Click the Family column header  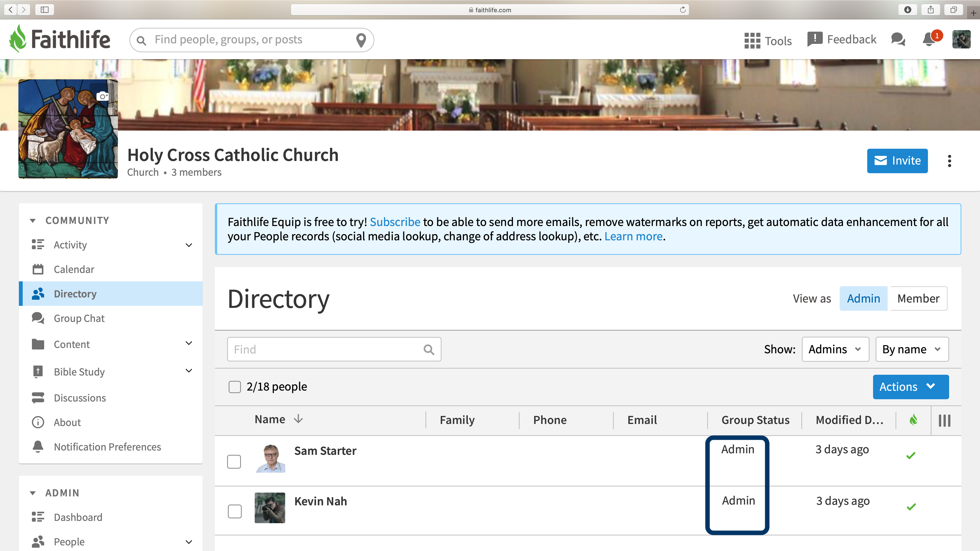pos(457,420)
